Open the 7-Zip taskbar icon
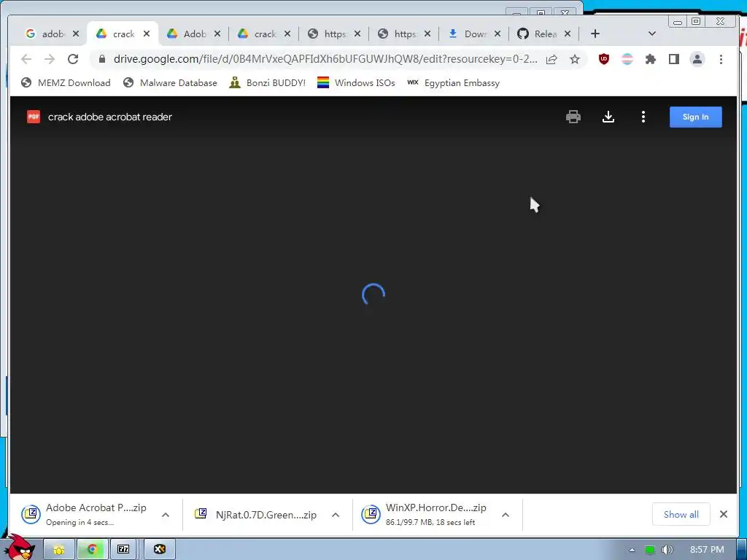The width and height of the screenshot is (747, 560). [123, 550]
